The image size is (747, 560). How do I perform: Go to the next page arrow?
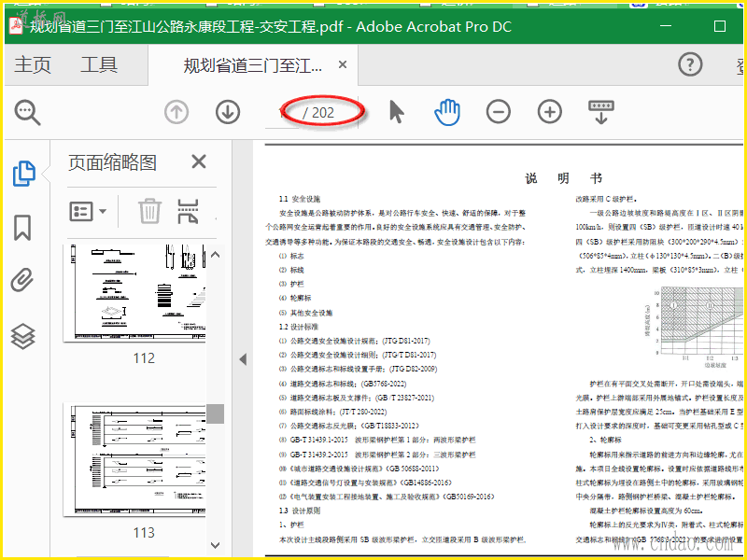click(x=228, y=112)
